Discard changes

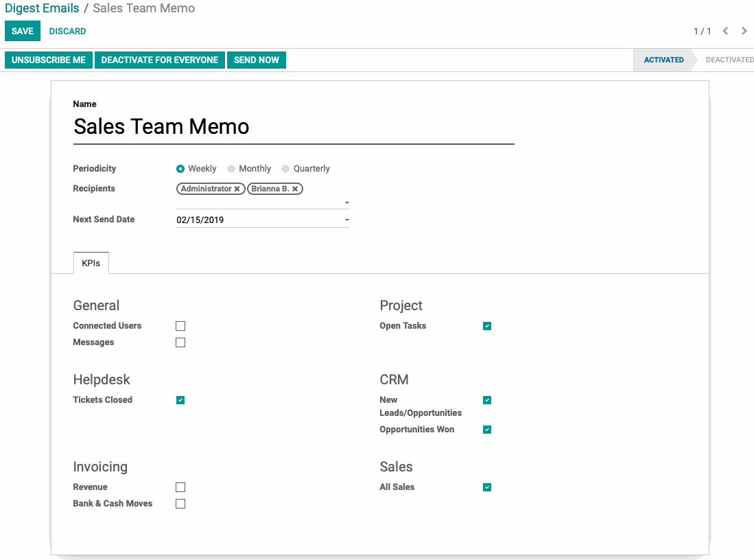coord(67,32)
